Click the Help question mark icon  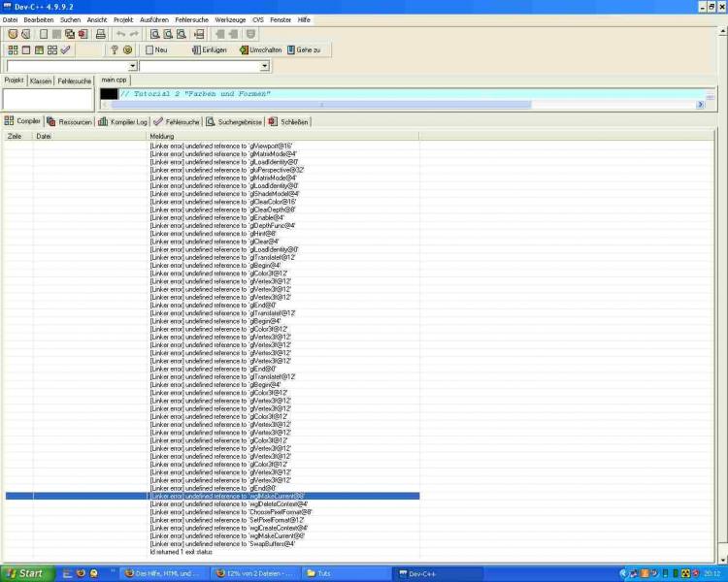pyautogui.click(x=114, y=49)
